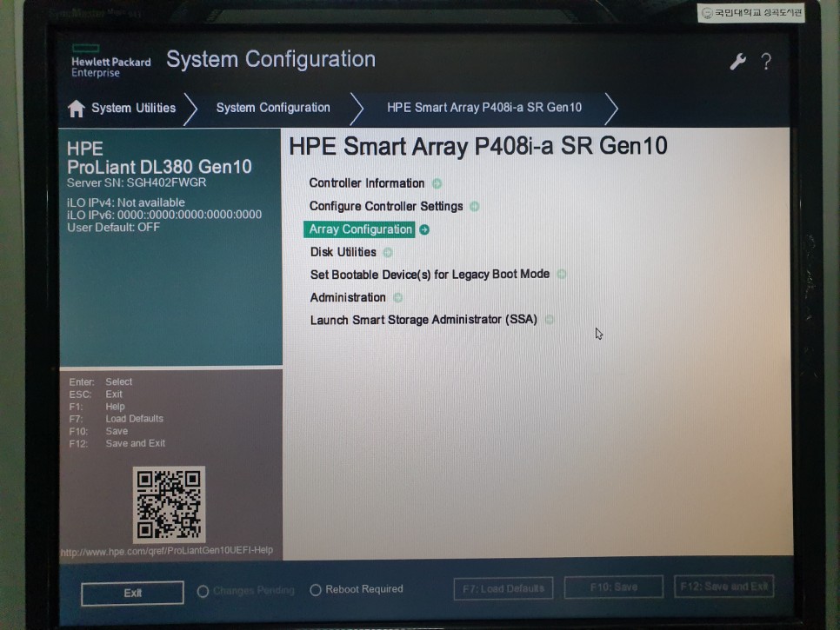Click the ProLiant DL380 Gen10 heading

click(x=159, y=167)
